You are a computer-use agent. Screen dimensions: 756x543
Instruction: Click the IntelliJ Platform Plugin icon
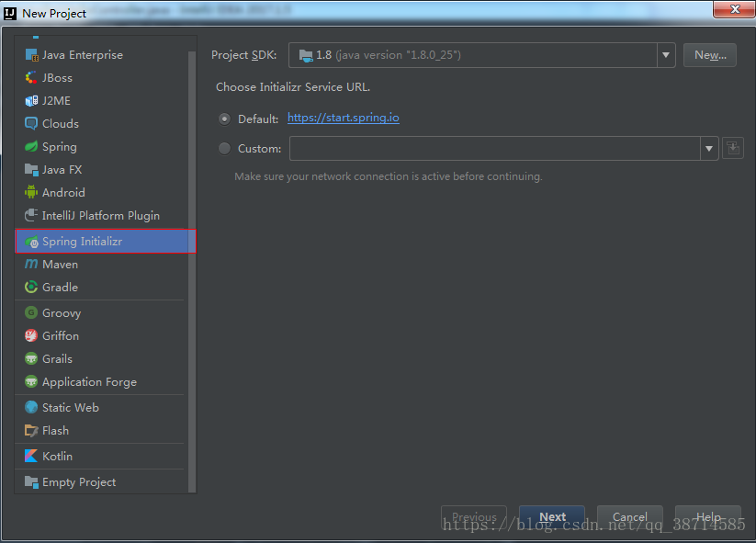point(31,215)
